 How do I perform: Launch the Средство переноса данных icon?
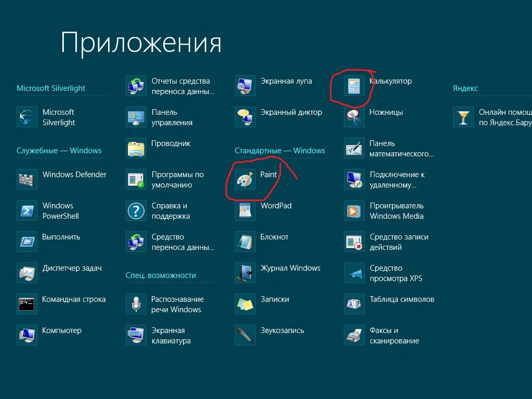[x=136, y=242]
